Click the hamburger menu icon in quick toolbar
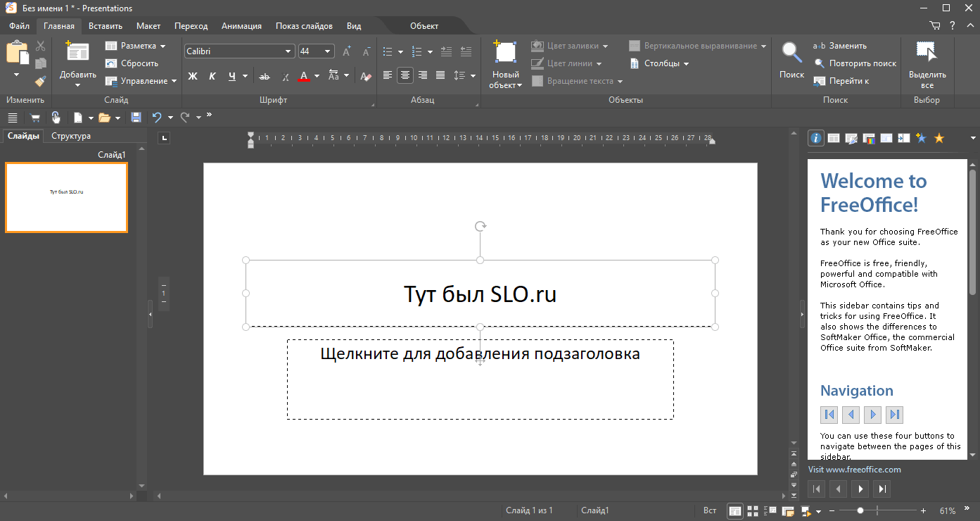Screen dimensions: 980x521 click(12, 117)
